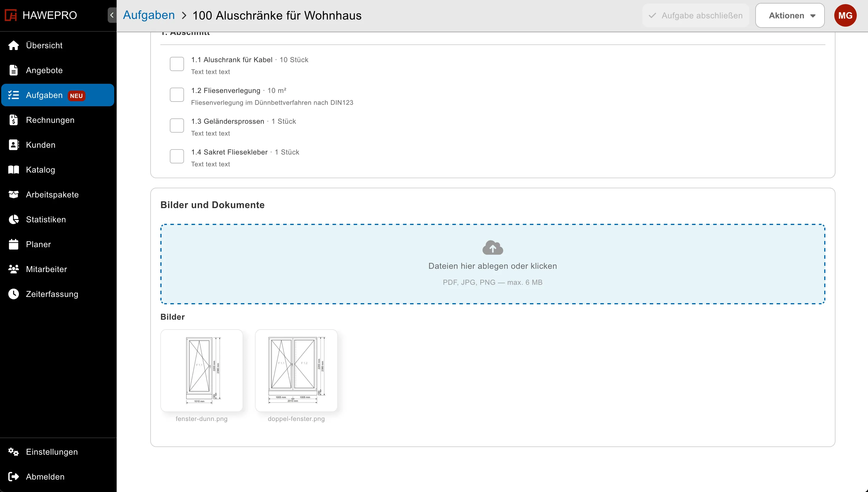
Task: Tick the 1.2 Fliesenverlegung checkbox
Action: pos(177,95)
